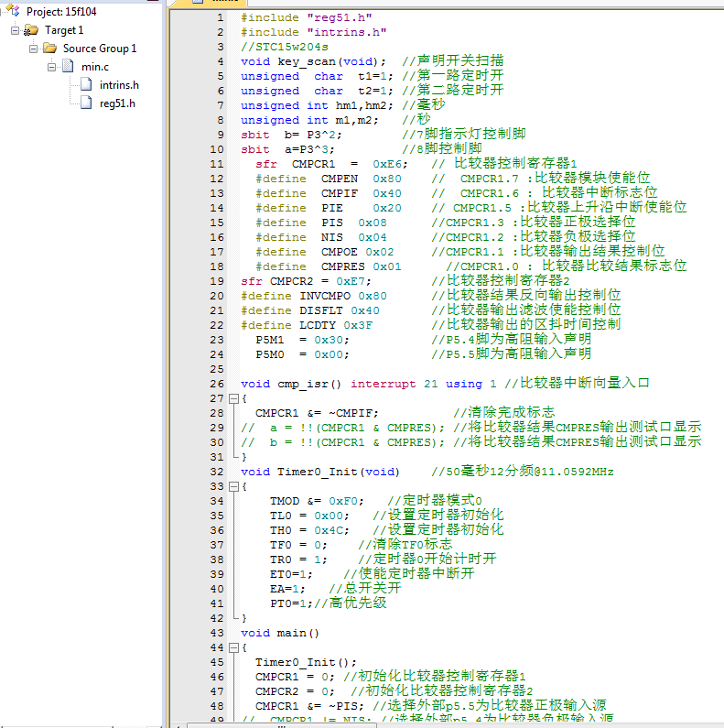
Task: Click the #define DISFLT 0x40 line
Action: [310, 310]
